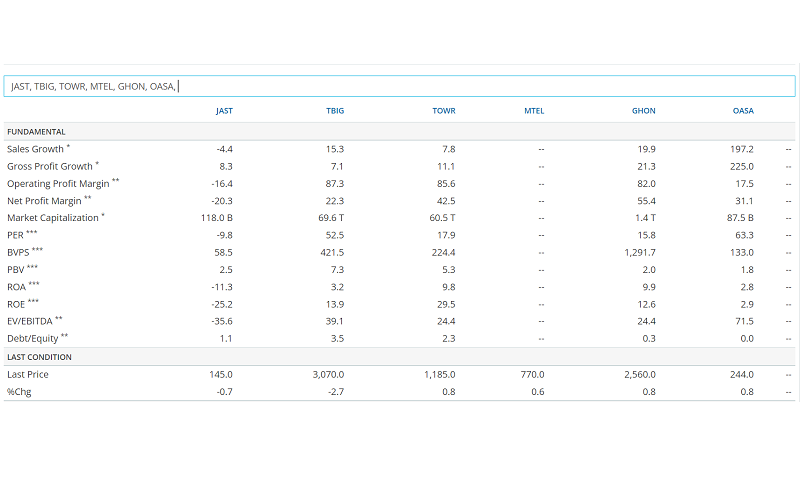Click JAST EV/EBITDA value -35.6
The width and height of the screenshot is (800, 480).
pos(222,321)
